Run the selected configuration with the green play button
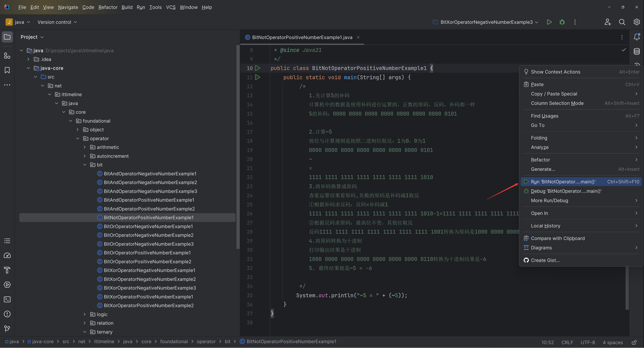 (549, 22)
